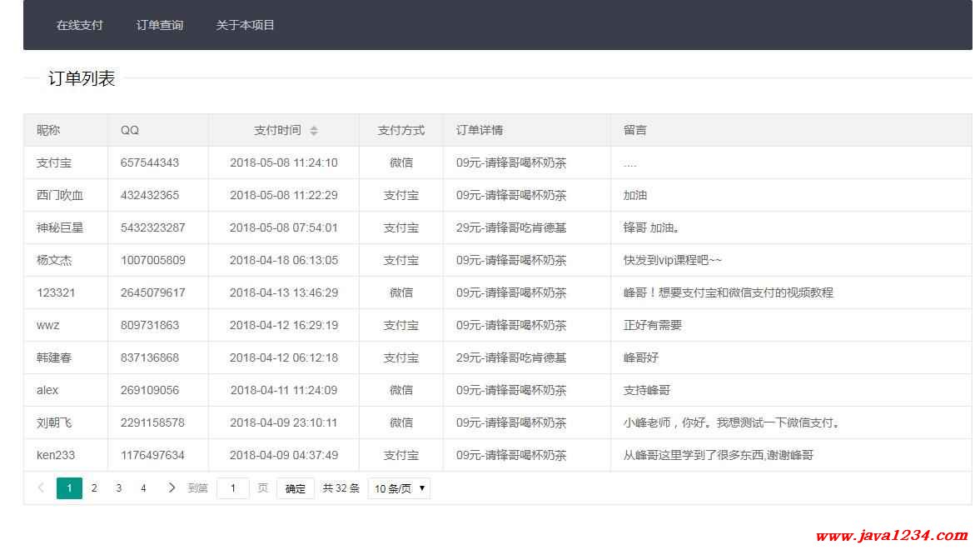Click 29元 order detail in 韩建春 row
This screenshot has width=980, height=555.
(x=511, y=357)
